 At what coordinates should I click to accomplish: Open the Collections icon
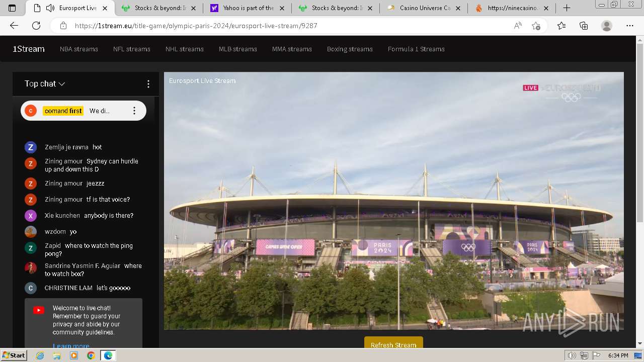pyautogui.click(x=584, y=26)
